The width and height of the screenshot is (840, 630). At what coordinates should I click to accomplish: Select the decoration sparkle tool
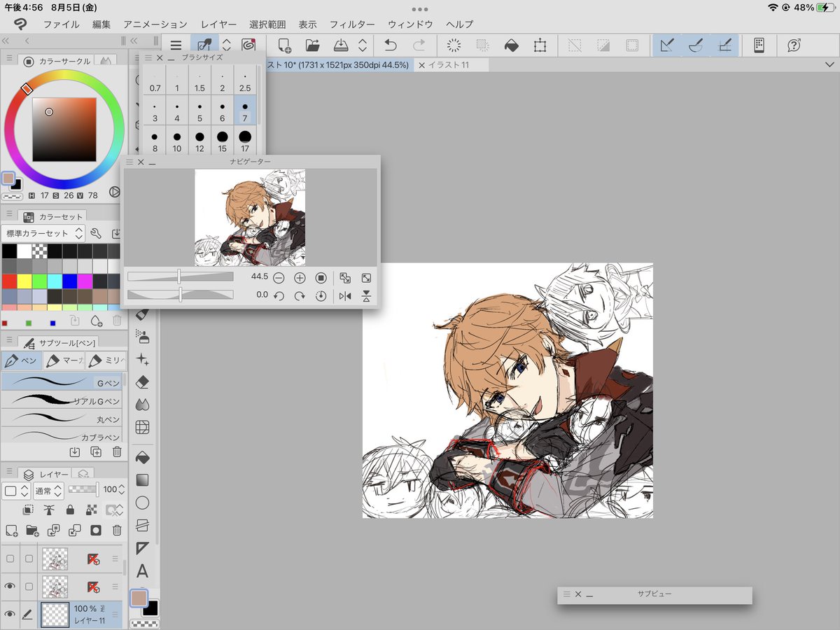coord(142,359)
